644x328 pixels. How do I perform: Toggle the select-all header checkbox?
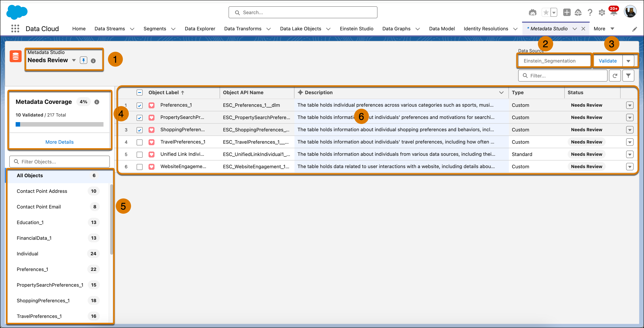(x=139, y=93)
